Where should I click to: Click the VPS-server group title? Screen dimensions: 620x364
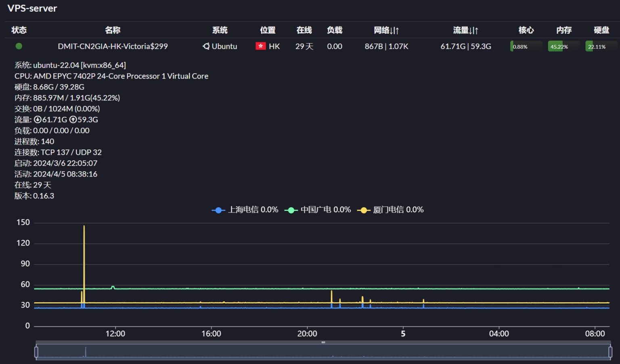coord(32,8)
